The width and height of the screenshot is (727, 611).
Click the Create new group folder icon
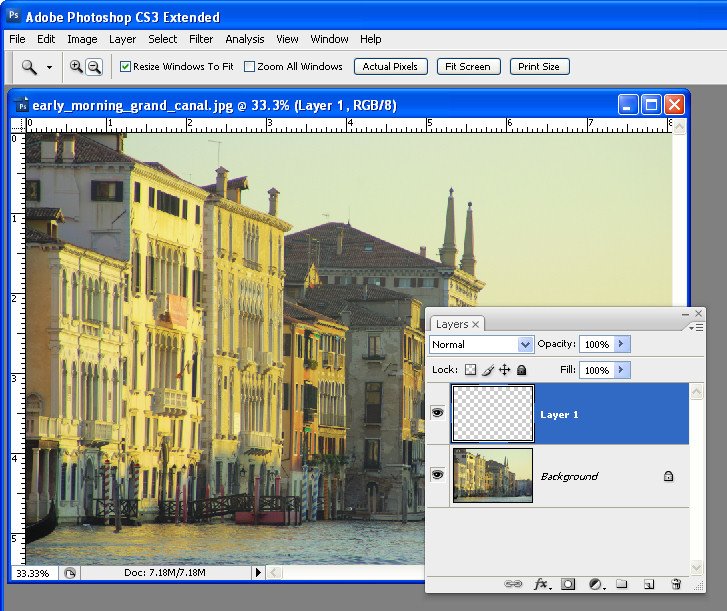coord(621,583)
